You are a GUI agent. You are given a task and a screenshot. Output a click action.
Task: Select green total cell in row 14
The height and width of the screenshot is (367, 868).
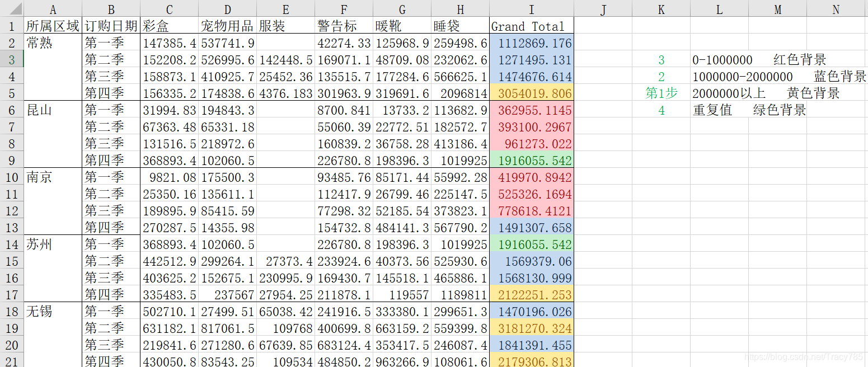(x=532, y=244)
